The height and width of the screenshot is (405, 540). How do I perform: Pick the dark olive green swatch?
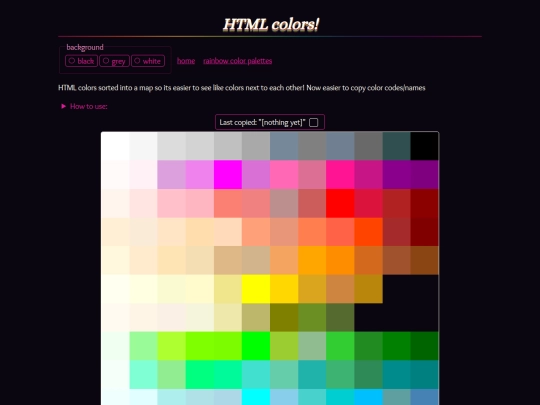click(340, 318)
